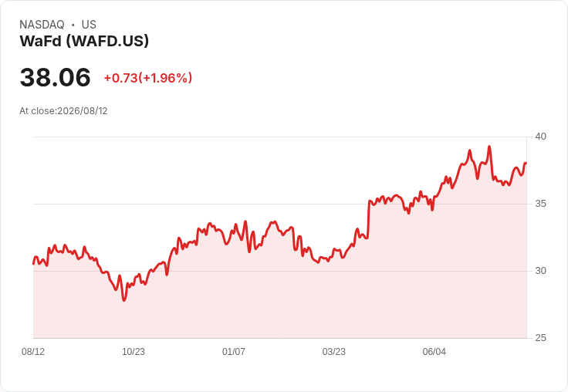Click the chart's lowest dip near 10/23
The width and height of the screenshot is (568, 392).
(x=124, y=300)
